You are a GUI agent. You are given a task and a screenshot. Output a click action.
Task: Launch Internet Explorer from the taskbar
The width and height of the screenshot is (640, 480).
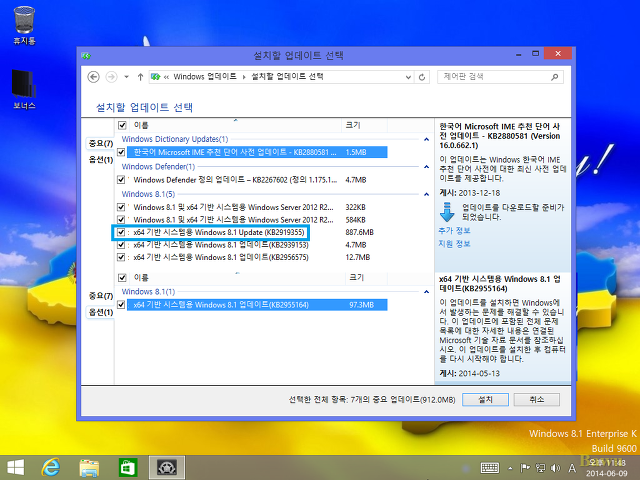pyautogui.click(x=51, y=468)
